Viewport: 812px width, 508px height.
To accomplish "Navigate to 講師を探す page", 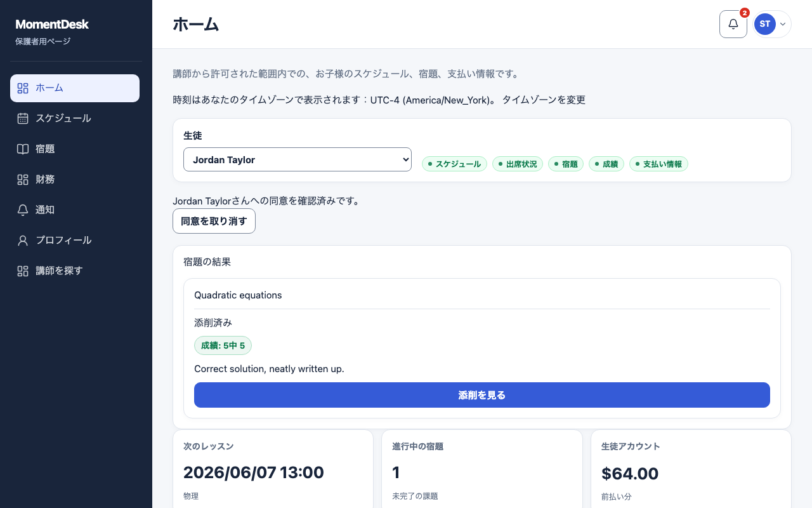I will [75, 271].
